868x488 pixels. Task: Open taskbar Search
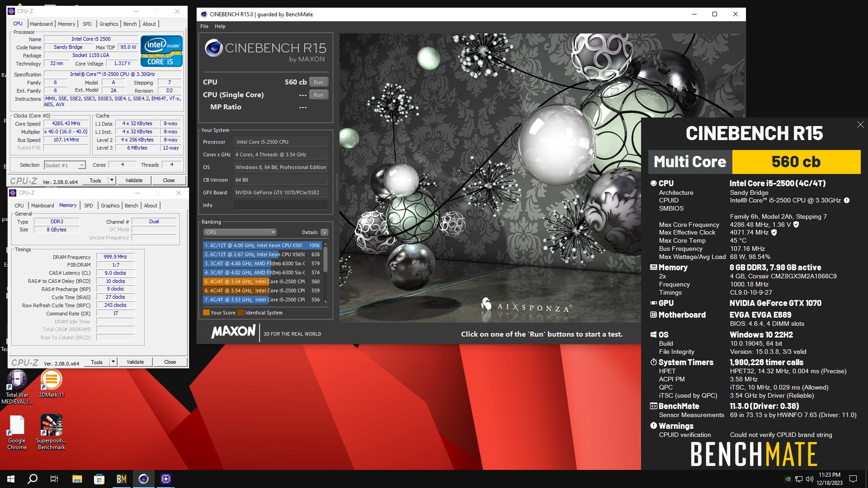tap(33, 479)
